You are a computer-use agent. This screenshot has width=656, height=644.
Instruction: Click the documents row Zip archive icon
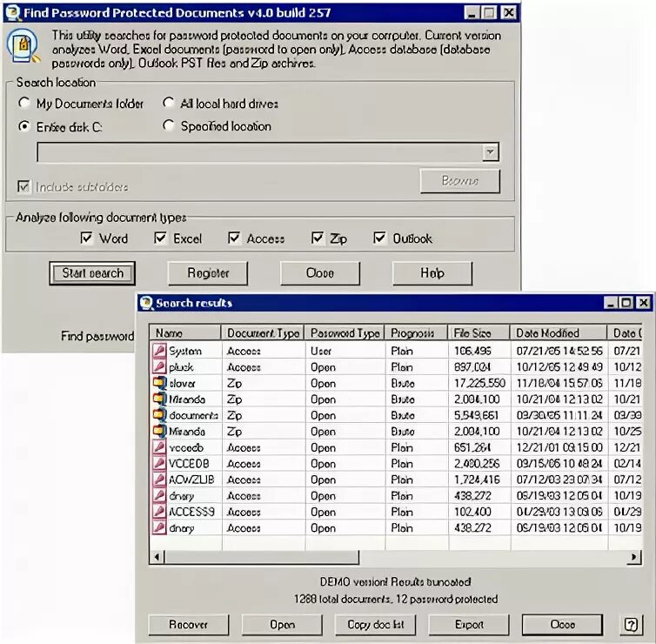[x=159, y=415]
